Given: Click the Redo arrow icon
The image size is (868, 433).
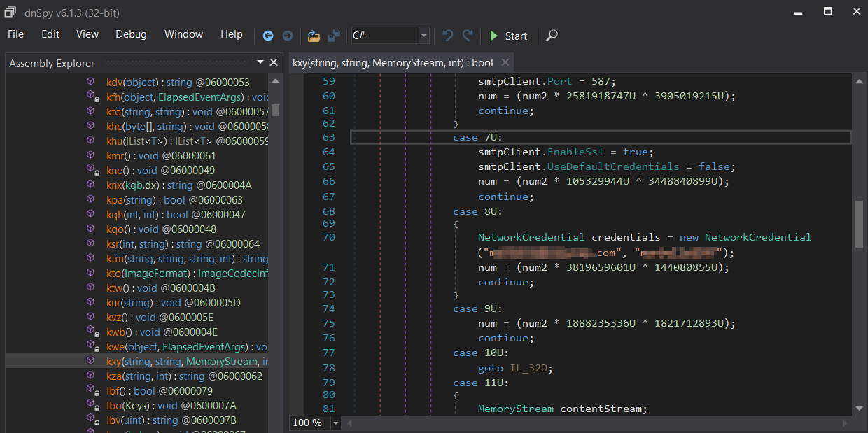Looking at the screenshot, I should [468, 36].
